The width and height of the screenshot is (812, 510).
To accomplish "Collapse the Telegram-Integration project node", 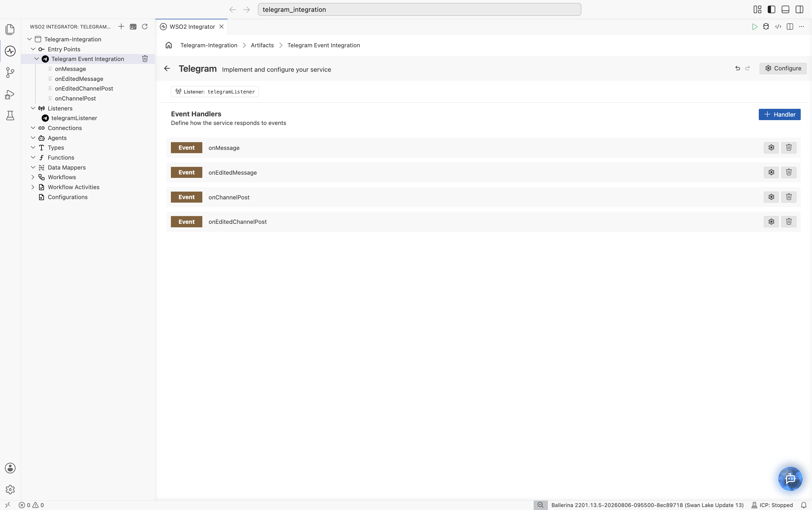I will point(30,39).
